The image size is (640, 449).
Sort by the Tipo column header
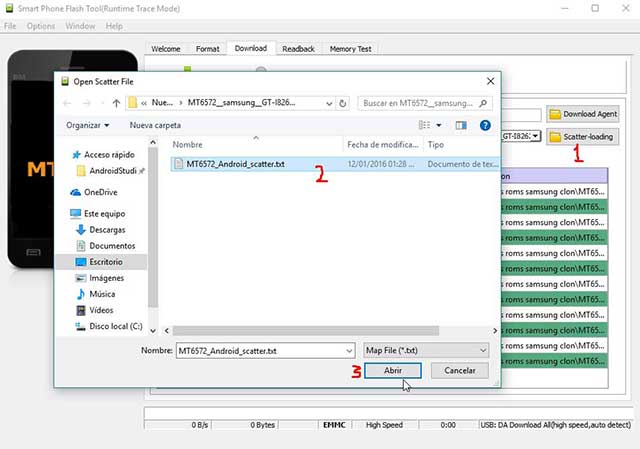436,144
